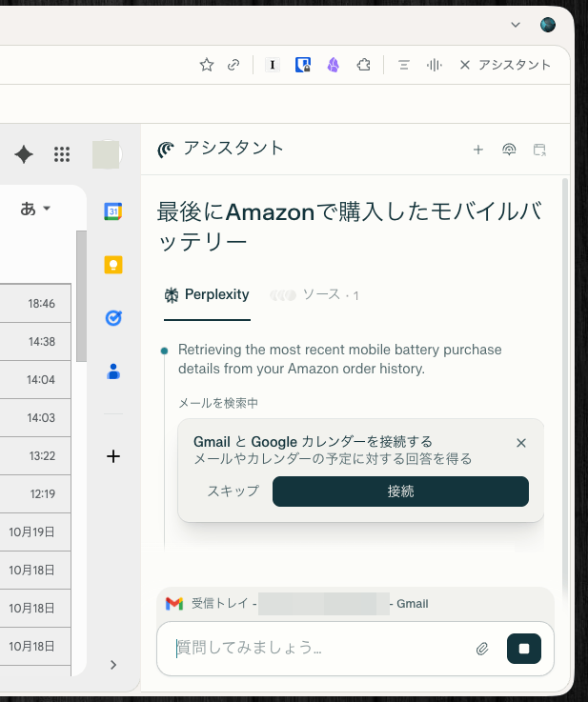Attach a file with the paperclip icon
Screen dimensions: 588x702
(482, 649)
